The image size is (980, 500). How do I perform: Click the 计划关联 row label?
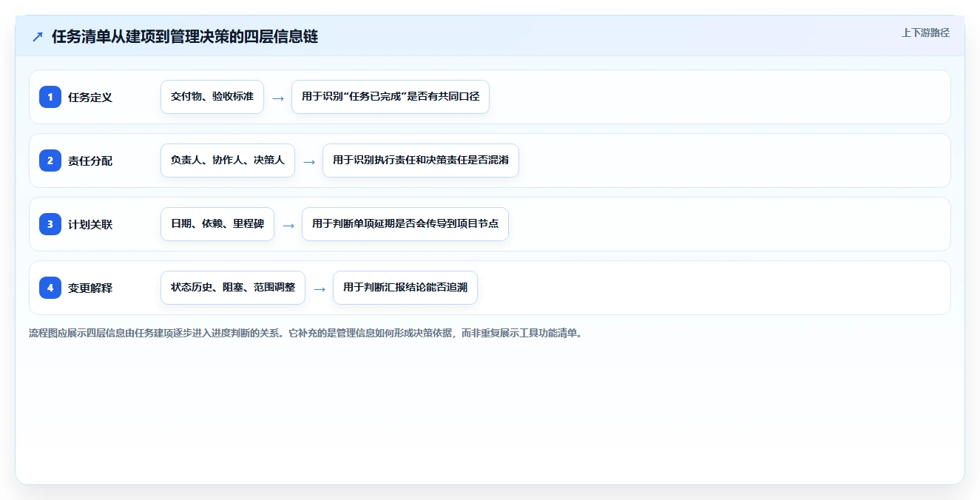pos(90,225)
